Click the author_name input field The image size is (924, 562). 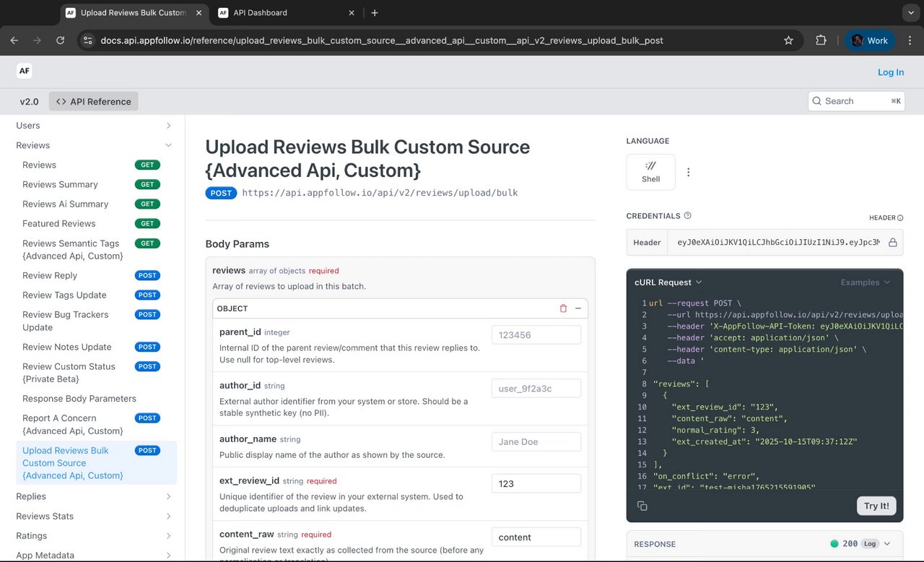[536, 441]
